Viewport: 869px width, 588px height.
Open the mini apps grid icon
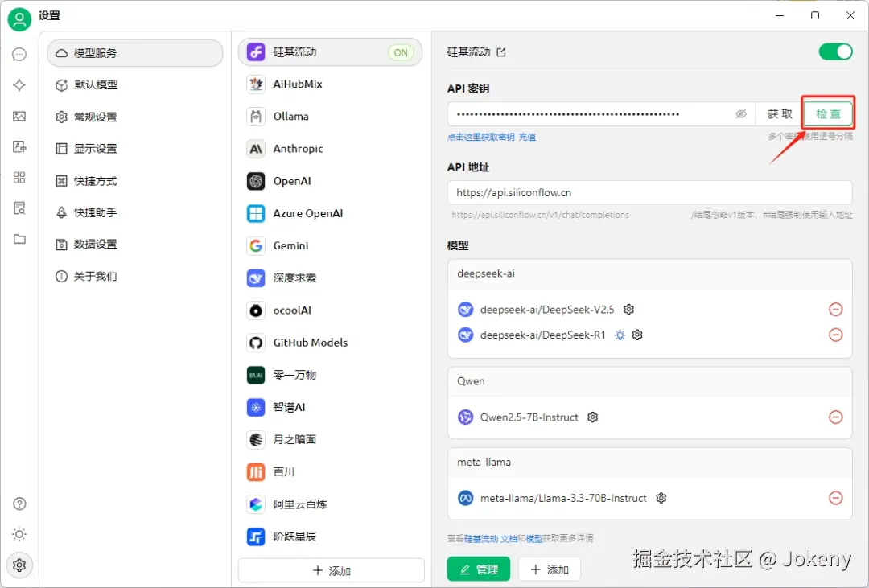(19, 177)
